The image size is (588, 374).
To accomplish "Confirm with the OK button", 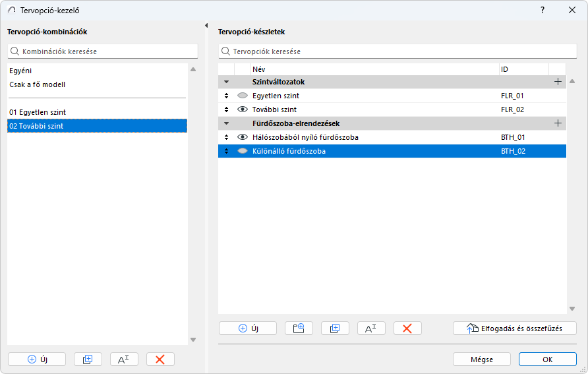I will pyautogui.click(x=548, y=359).
